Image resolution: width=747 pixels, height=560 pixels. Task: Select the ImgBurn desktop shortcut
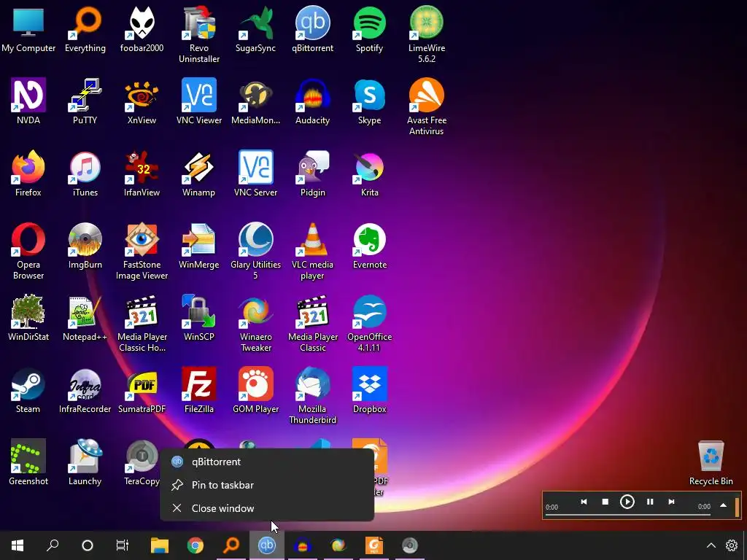[85, 246]
